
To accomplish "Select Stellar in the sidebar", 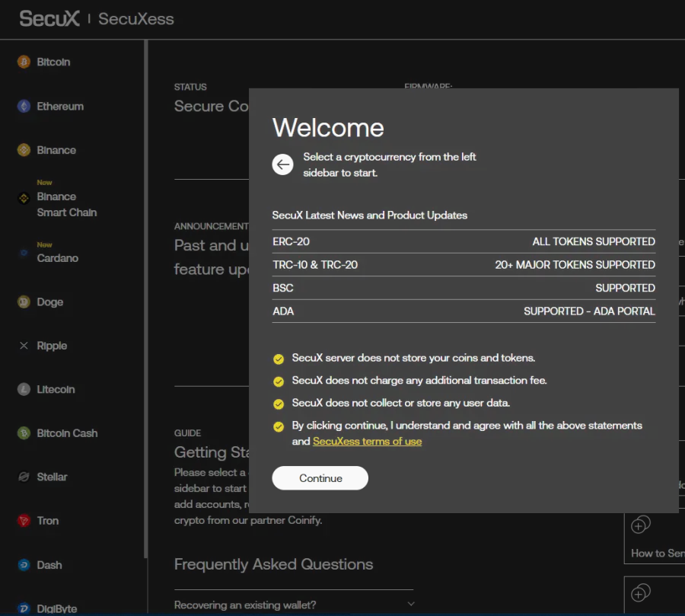I will (52, 477).
